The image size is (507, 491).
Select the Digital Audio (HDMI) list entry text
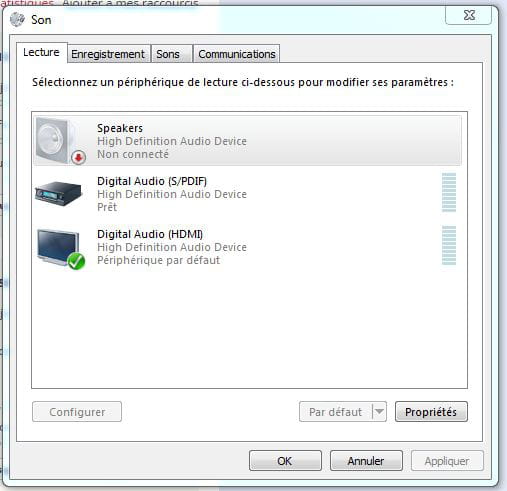coord(150,234)
